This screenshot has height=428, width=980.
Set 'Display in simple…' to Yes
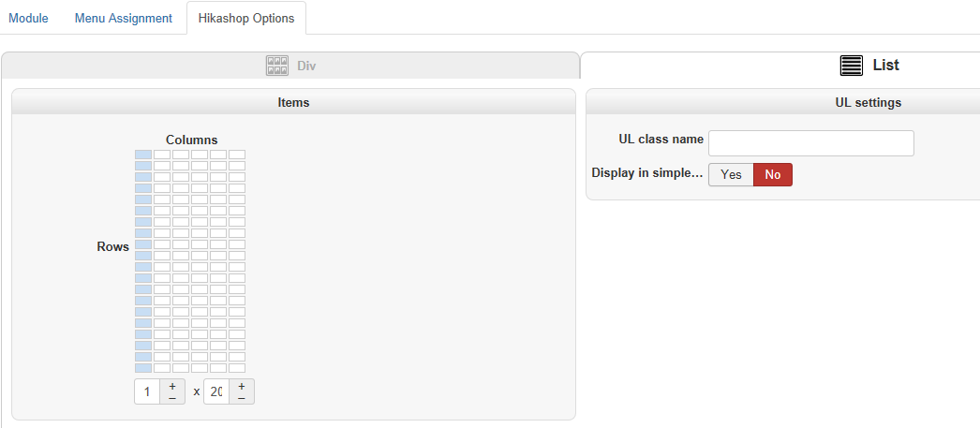pos(731,175)
